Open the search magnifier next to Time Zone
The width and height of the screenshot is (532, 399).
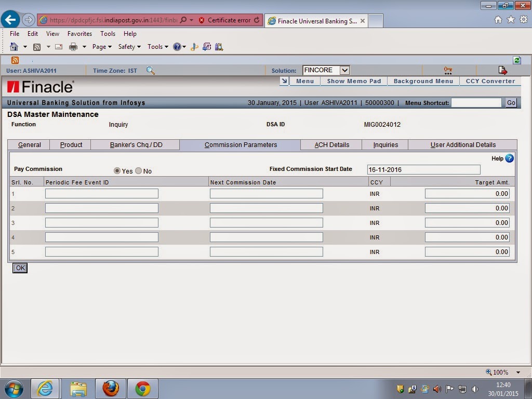click(x=151, y=70)
